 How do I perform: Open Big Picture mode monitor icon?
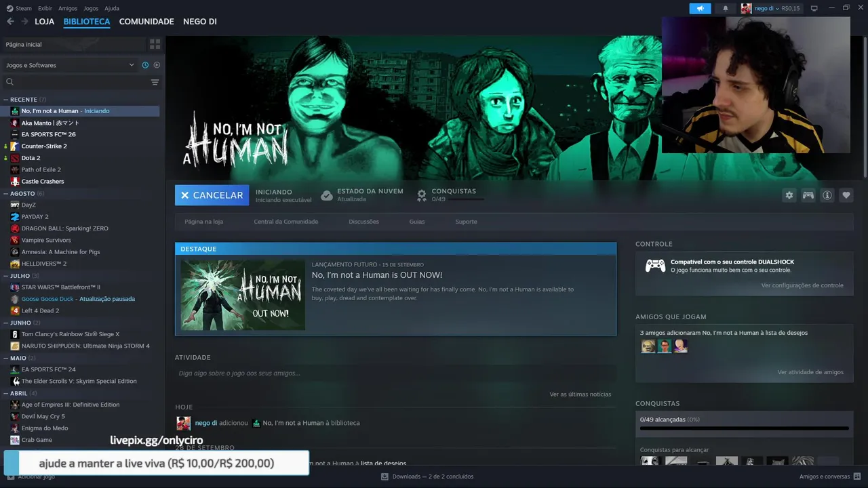coord(814,8)
